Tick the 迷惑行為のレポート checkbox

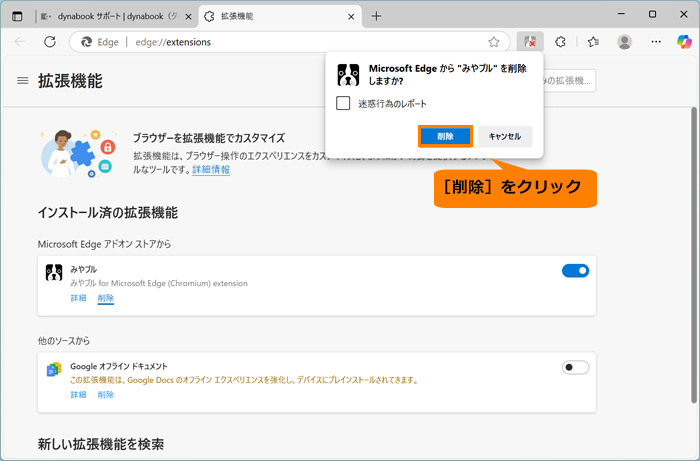343,104
